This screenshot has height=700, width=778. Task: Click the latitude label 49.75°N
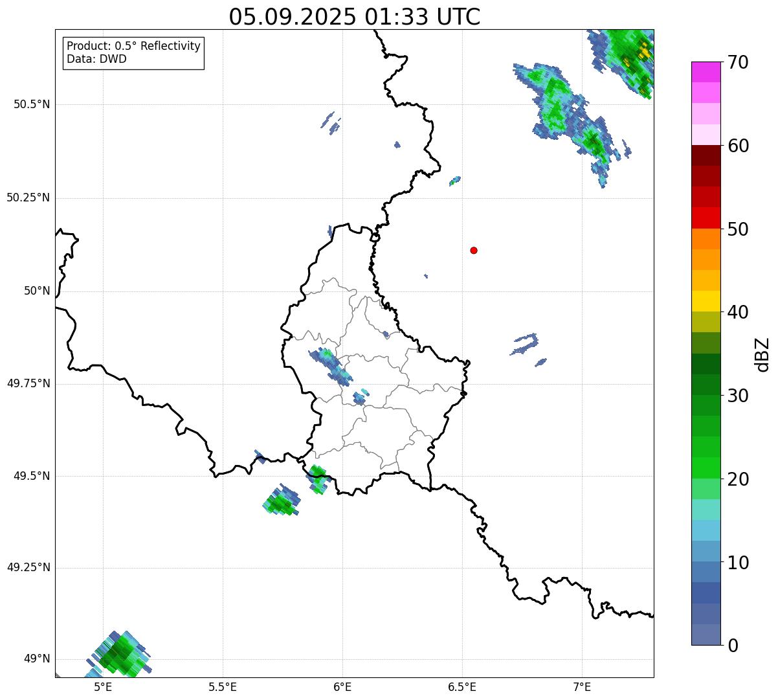(28, 383)
